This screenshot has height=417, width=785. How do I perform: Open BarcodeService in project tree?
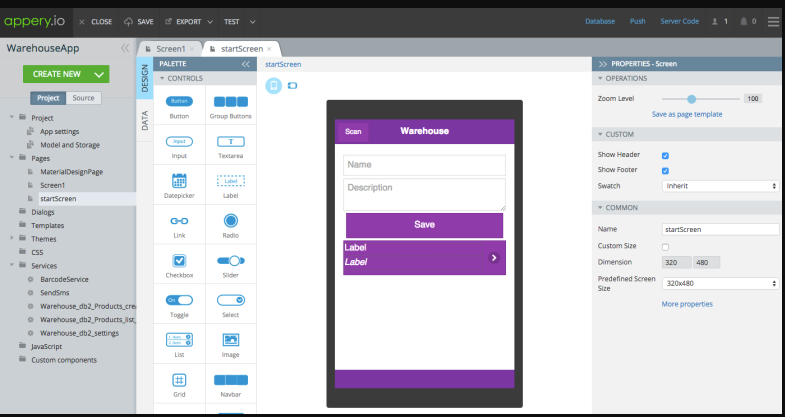[x=64, y=279]
